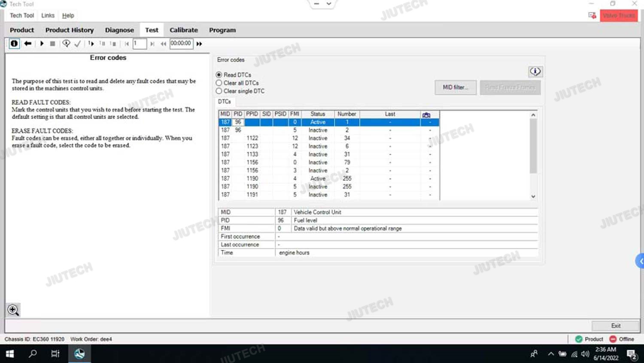Click the Exit button
The height and width of the screenshot is (363, 644).
[615, 326]
